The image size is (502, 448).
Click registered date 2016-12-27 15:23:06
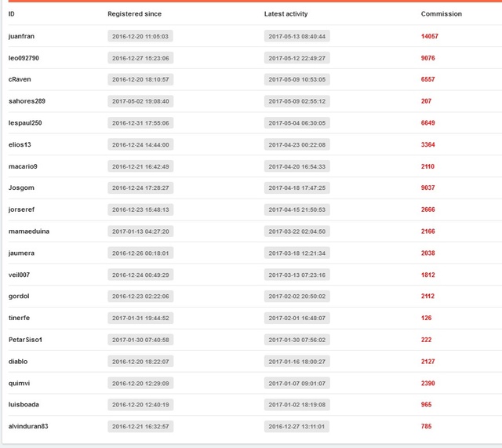pyautogui.click(x=140, y=58)
